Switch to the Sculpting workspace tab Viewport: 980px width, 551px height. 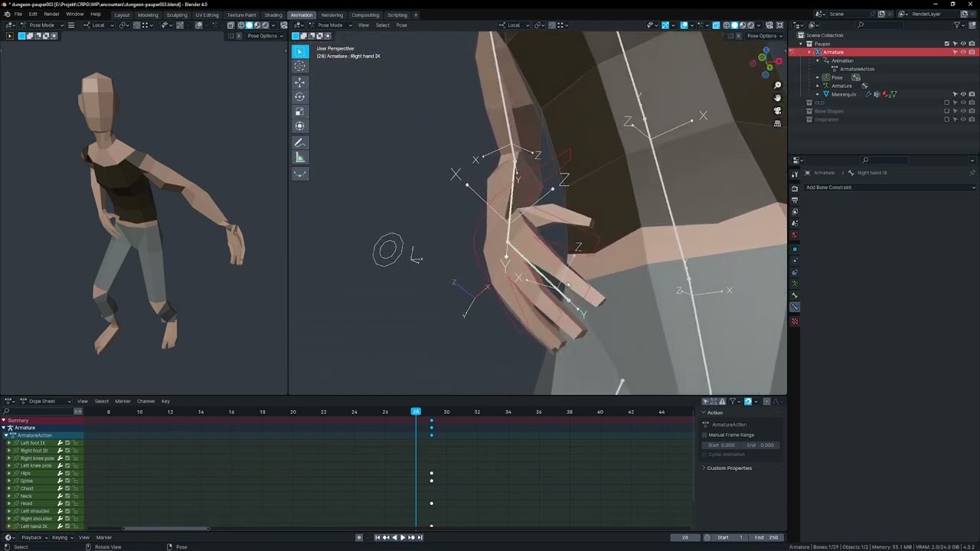(177, 15)
